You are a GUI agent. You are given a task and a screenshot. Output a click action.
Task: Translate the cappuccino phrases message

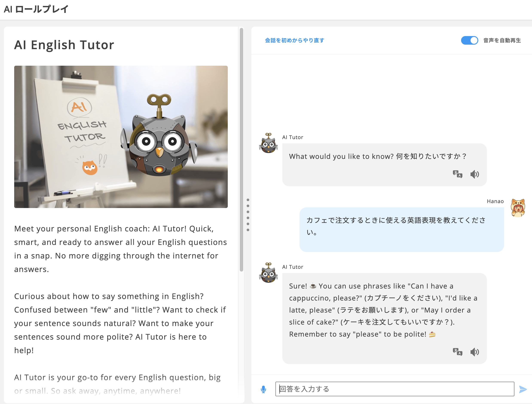click(x=457, y=352)
